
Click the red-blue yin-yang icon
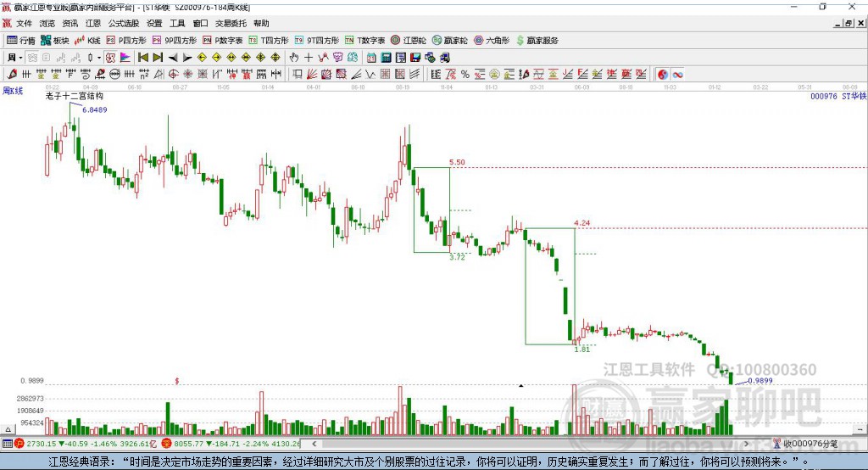[x=663, y=75]
